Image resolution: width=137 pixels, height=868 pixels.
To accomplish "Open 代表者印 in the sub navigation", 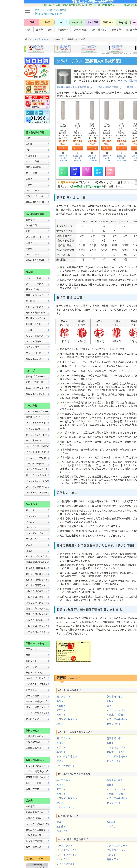I will (116, 30).
